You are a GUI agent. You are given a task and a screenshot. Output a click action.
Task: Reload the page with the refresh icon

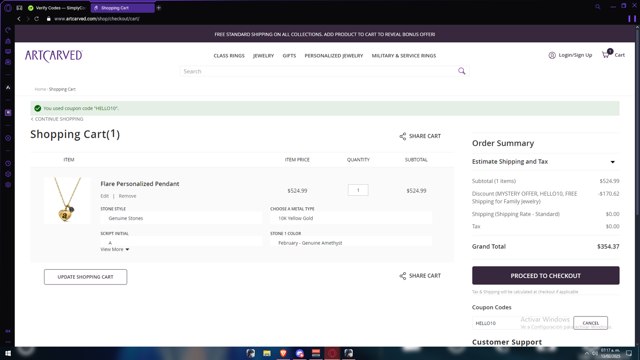point(37,19)
